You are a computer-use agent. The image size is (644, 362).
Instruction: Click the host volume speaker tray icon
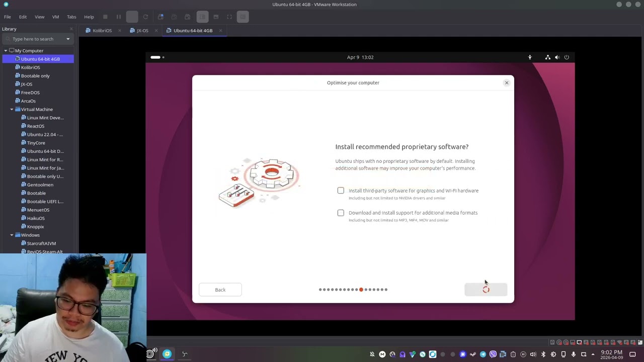point(533,354)
